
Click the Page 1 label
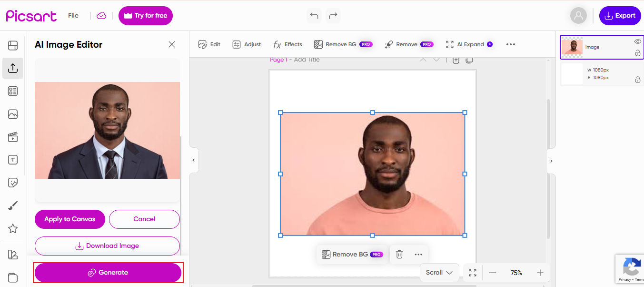[278, 60]
